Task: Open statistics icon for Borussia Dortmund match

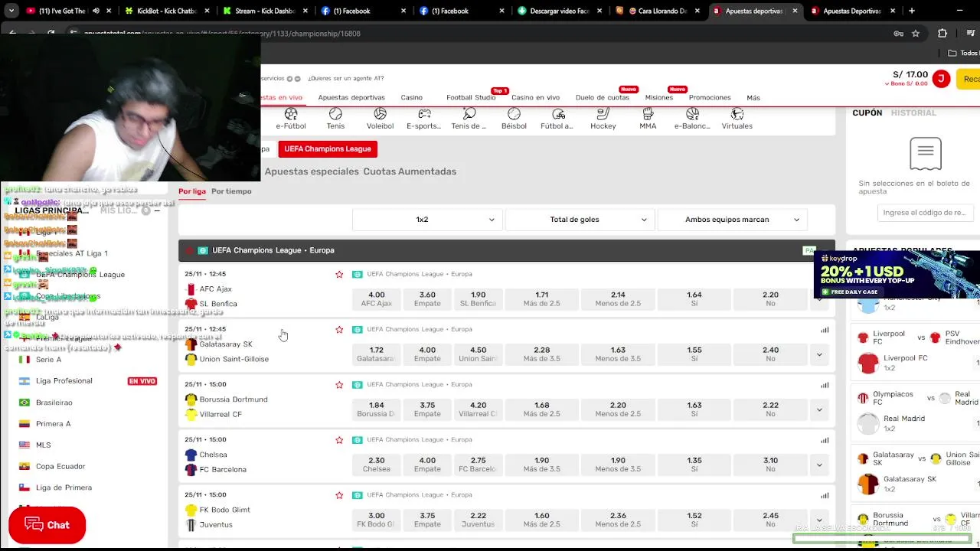Action: [x=825, y=385]
